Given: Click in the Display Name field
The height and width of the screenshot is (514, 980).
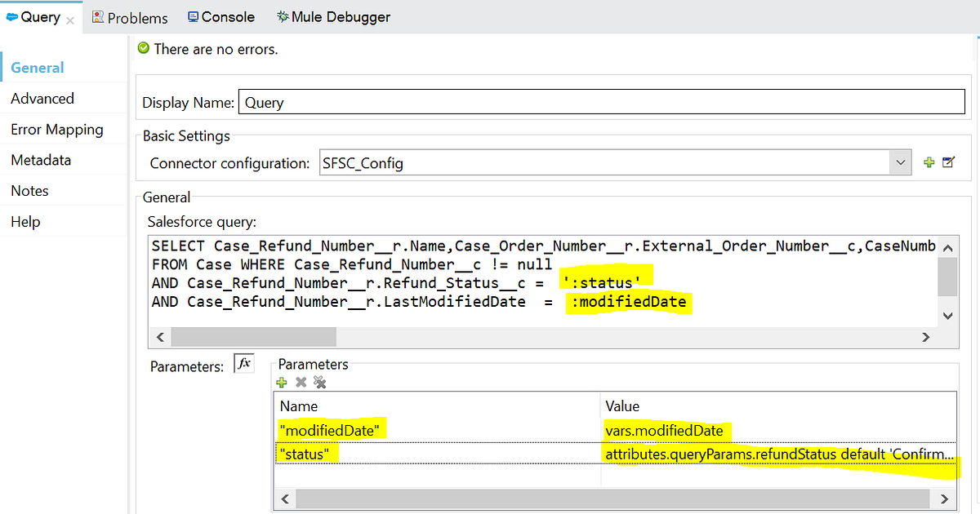Looking at the screenshot, I should point(601,103).
